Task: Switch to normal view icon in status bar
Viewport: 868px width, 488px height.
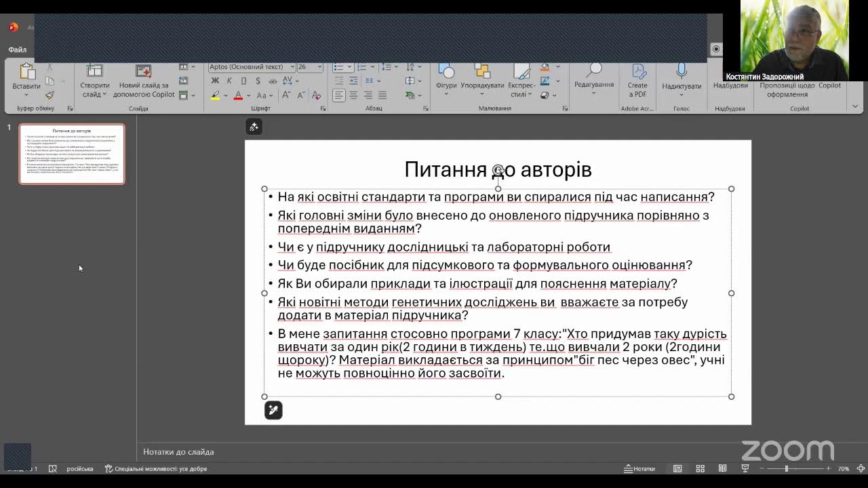Action: coord(677,468)
